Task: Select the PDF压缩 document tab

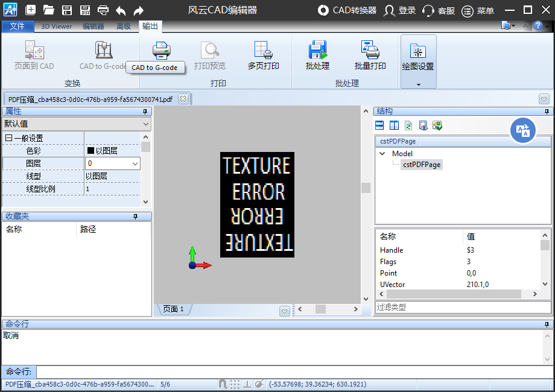Action: point(90,99)
